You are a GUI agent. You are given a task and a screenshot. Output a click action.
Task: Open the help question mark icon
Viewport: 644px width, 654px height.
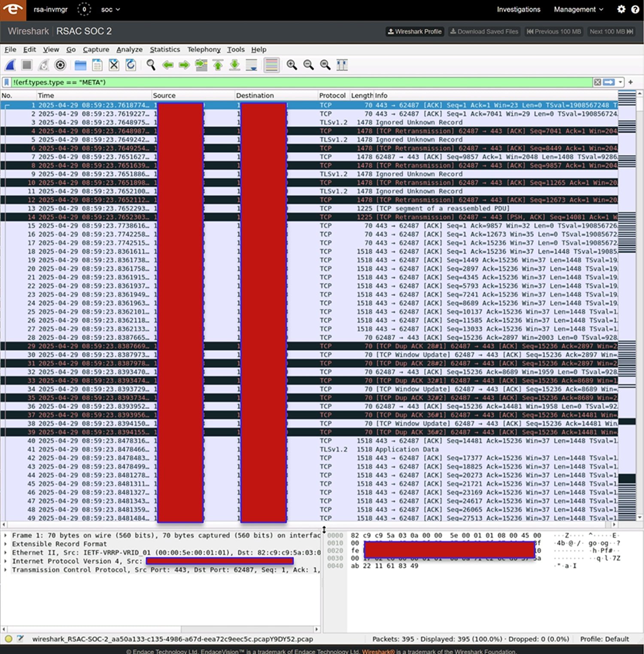635,9
